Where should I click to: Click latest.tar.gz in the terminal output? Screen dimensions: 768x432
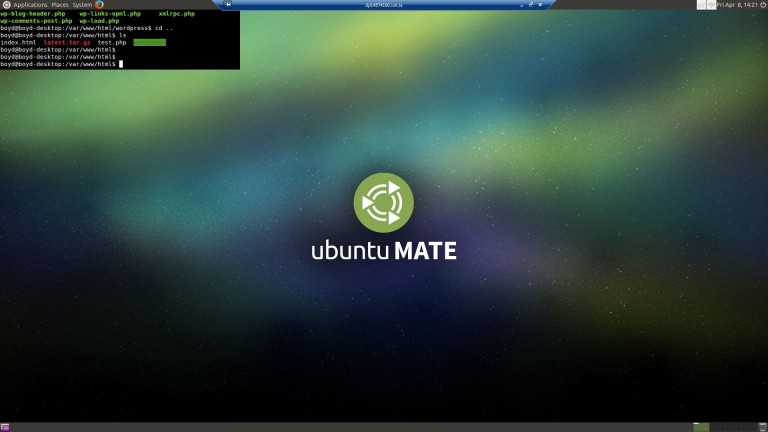[67, 43]
